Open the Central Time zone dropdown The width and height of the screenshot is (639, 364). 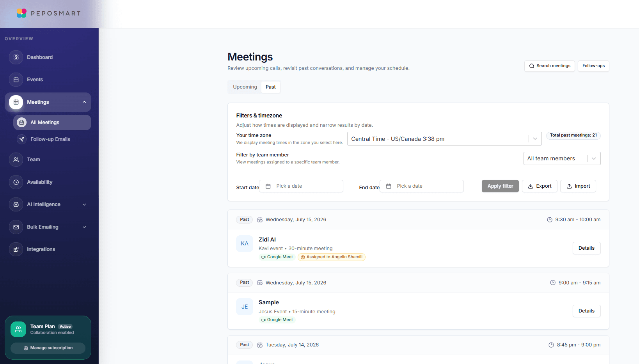[444, 139]
